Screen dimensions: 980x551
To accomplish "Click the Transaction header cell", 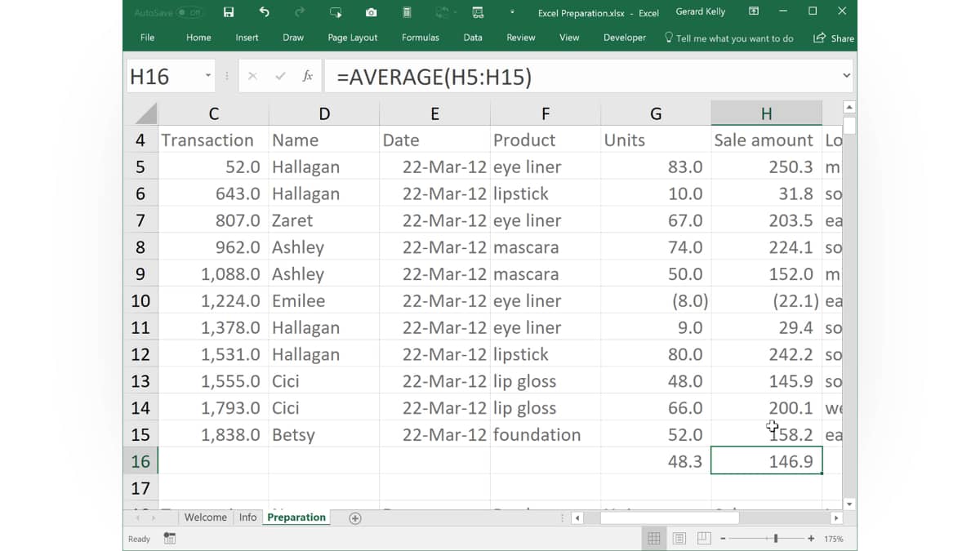I will point(213,140).
